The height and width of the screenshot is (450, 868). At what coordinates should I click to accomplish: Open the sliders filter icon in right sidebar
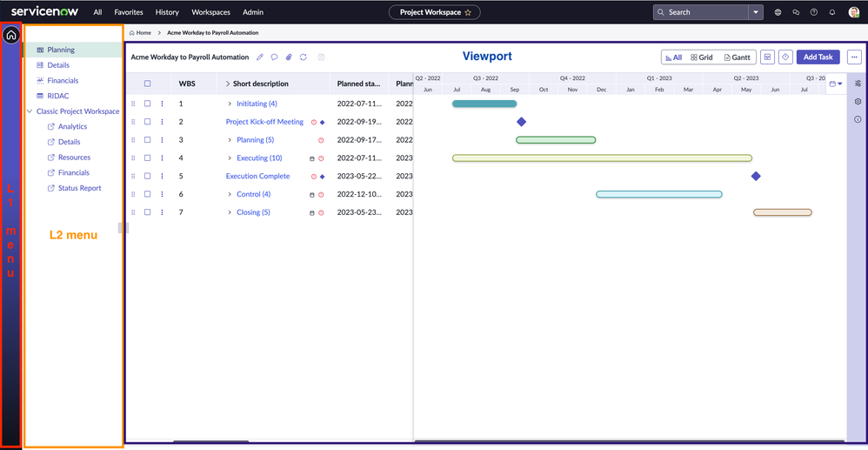point(858,84)
